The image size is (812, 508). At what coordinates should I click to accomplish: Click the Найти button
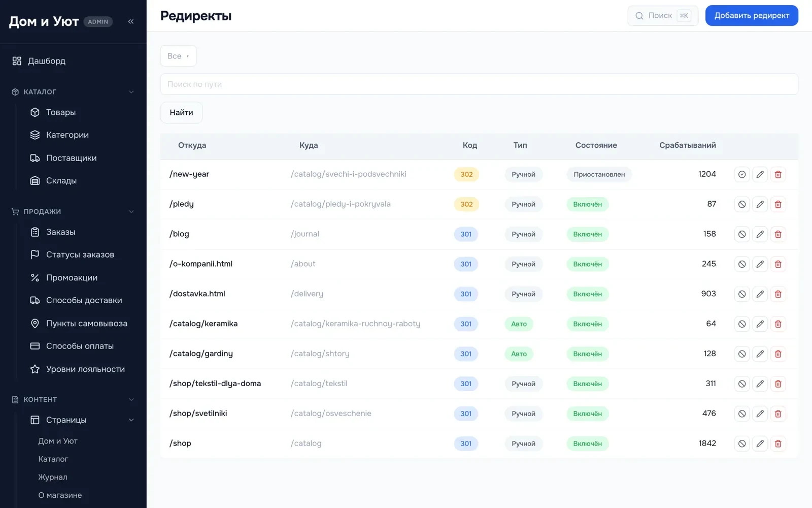[x=181, y=112]
